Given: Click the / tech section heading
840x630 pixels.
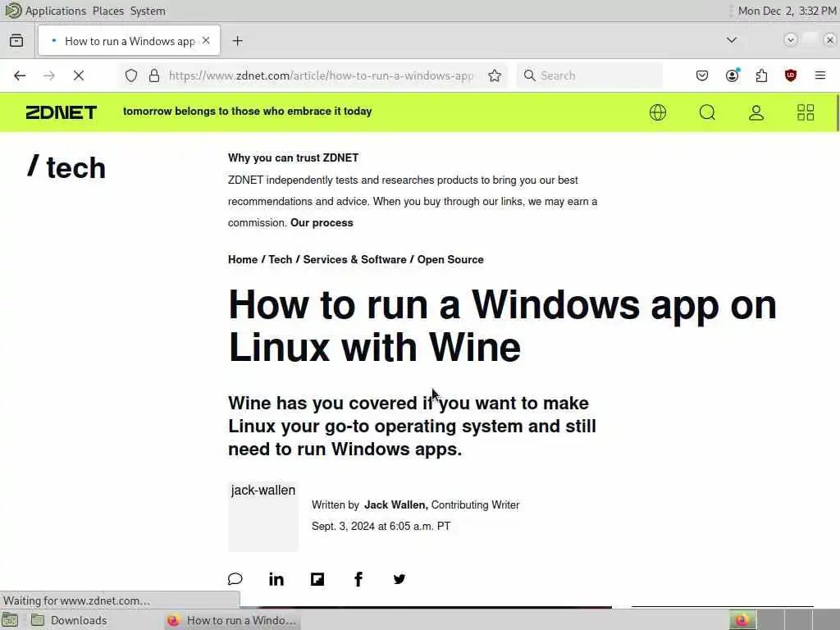Looking at the screenshot, I should (x=66, y=167).
